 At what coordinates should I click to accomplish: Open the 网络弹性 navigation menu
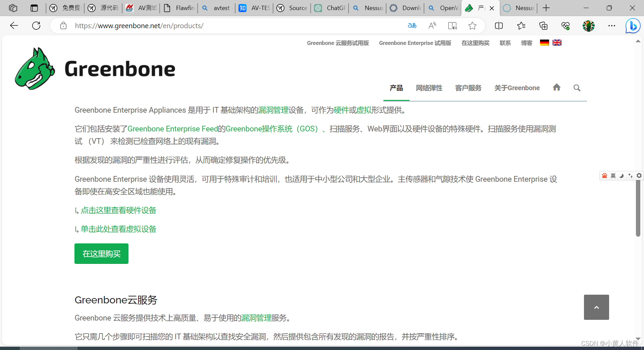coord(429,88)
